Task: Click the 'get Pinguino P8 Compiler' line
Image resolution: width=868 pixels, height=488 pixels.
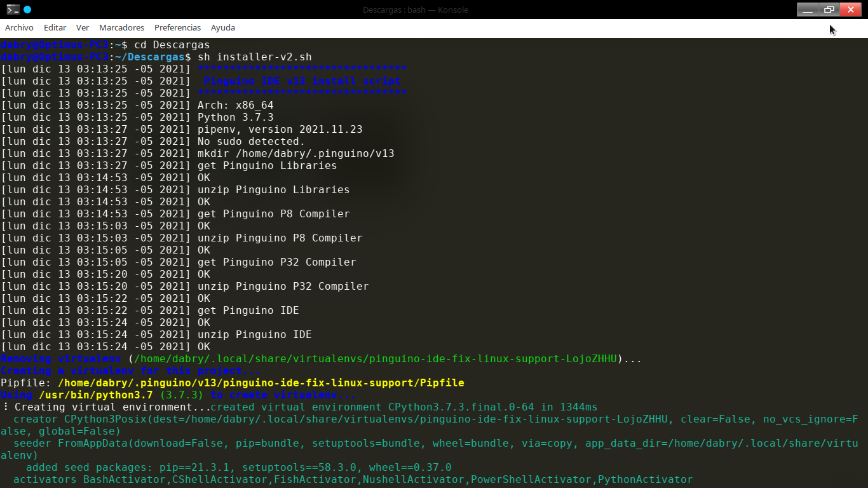Action: [274, 214]
